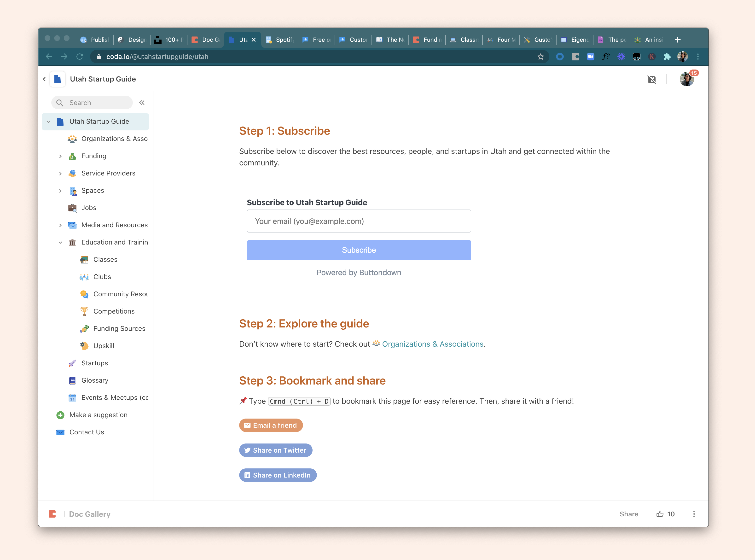This screenshot has width=755, height=560.
Task: Collapse the sidebar with double chevron
Action: click(x=142, y=103)
